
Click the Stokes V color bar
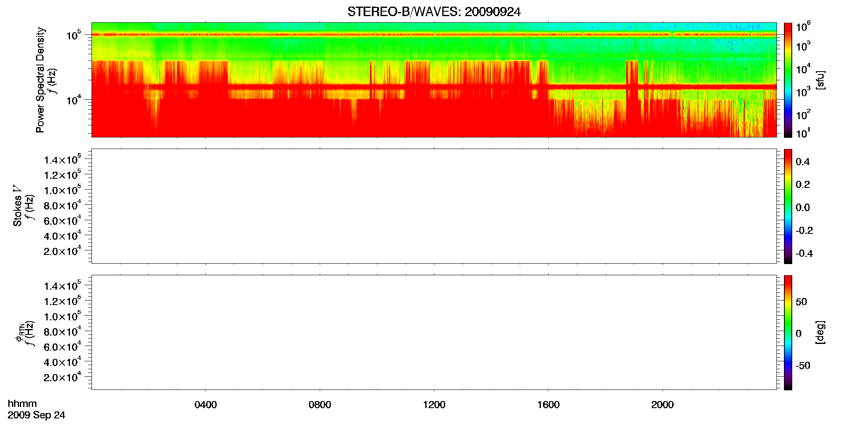[788, 206]
